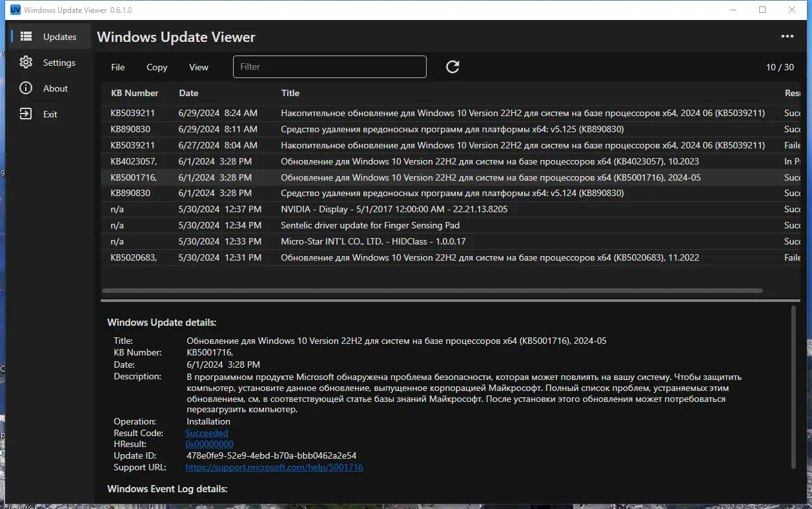Open Settings via the gear icon
The width and height of the screenshot is (812, 509).
[x=26, y=63]
